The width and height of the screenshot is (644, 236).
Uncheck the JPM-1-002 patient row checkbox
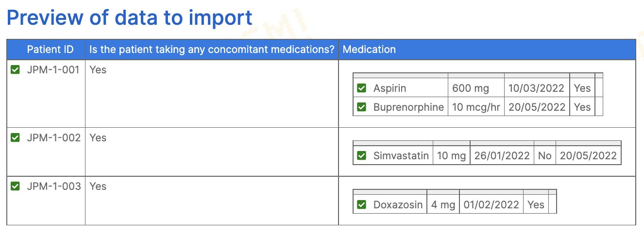pos(15,138)
